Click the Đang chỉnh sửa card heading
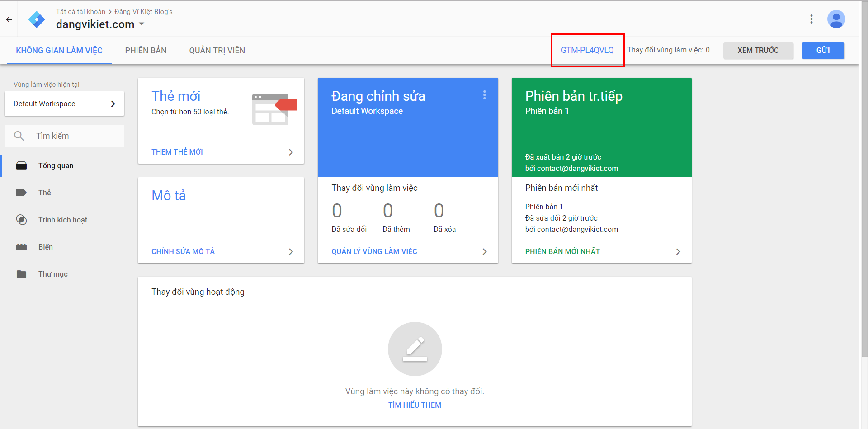Image resolution: width=868 pixels, height=429 pixels. point(378,96)
